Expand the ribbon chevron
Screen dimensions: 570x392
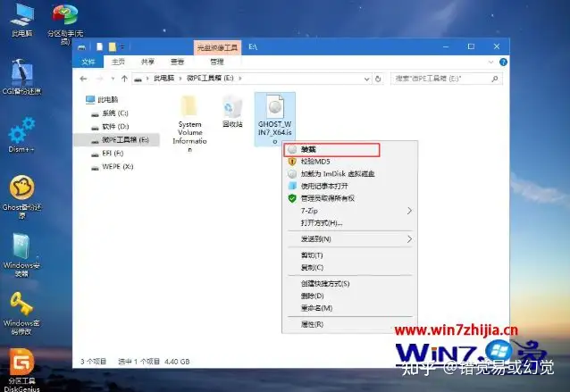490,63
